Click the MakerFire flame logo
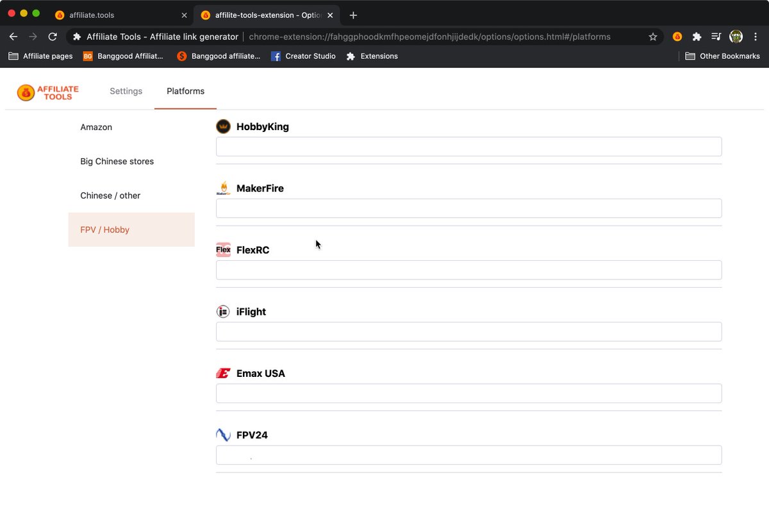The width and height of the screenshot is (769, 532). pyautogui.click(x=223, y=188)
